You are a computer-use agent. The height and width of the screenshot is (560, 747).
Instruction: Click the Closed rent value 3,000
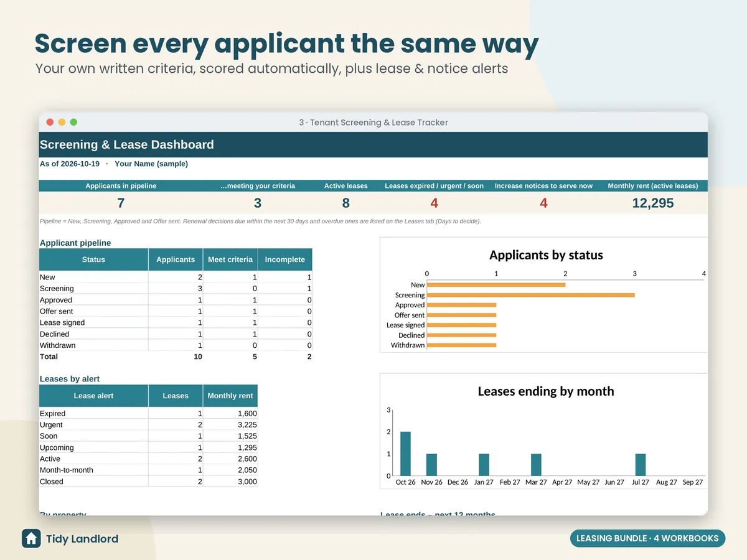pos(247,482)
